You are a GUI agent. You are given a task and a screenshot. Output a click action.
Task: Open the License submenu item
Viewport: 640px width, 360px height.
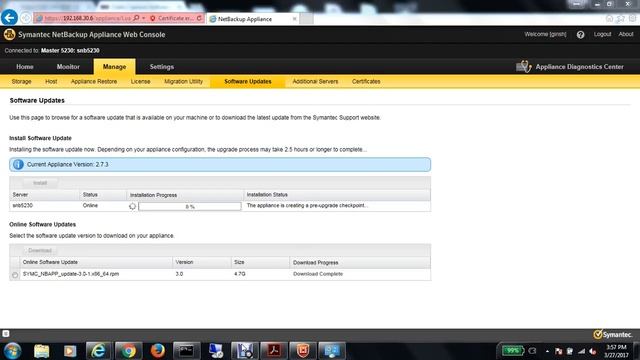tap(140, 82)
